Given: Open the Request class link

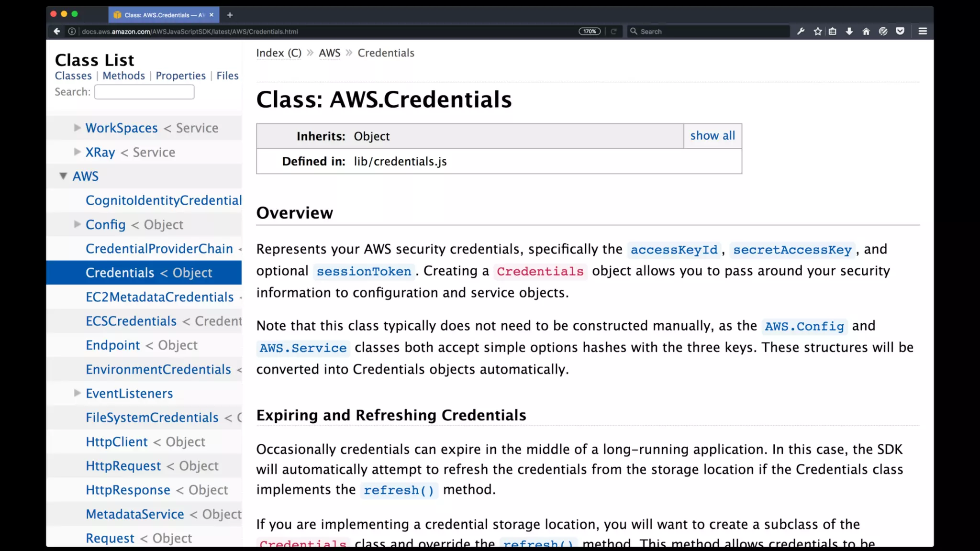Looking at the screenshot, I should [110, 539].
